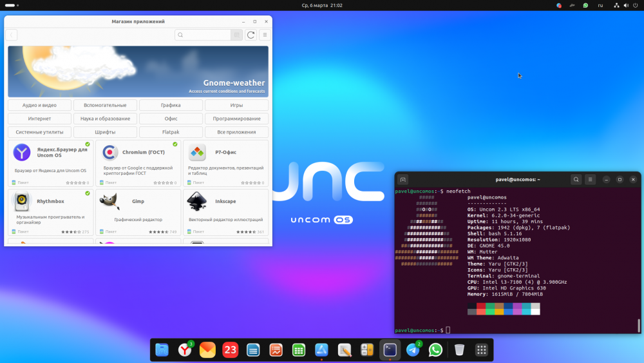Click the terminal prompt line at the bottom
Viewport: 644px width, 363px height.
click(422, 330)
